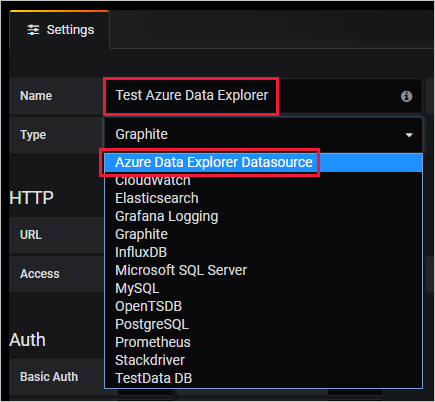Click the Name label

36,96
